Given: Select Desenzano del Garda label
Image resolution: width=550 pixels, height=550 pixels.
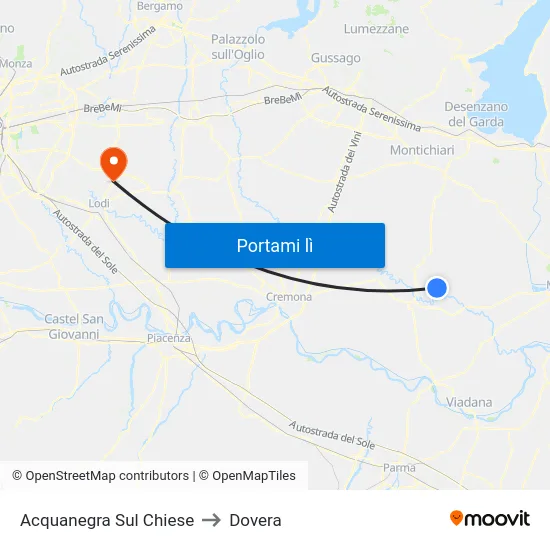Looking at the screenshot, I should pos(476,114).
